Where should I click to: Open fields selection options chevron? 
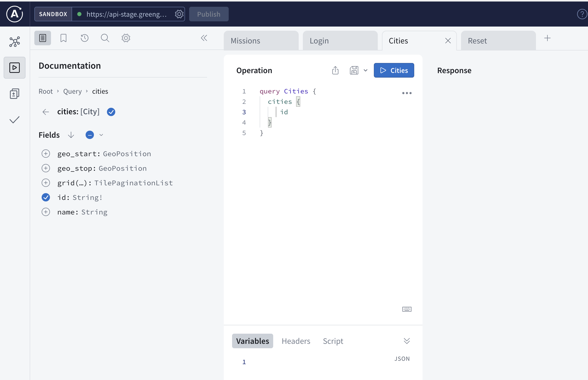(x=101, y=135)
